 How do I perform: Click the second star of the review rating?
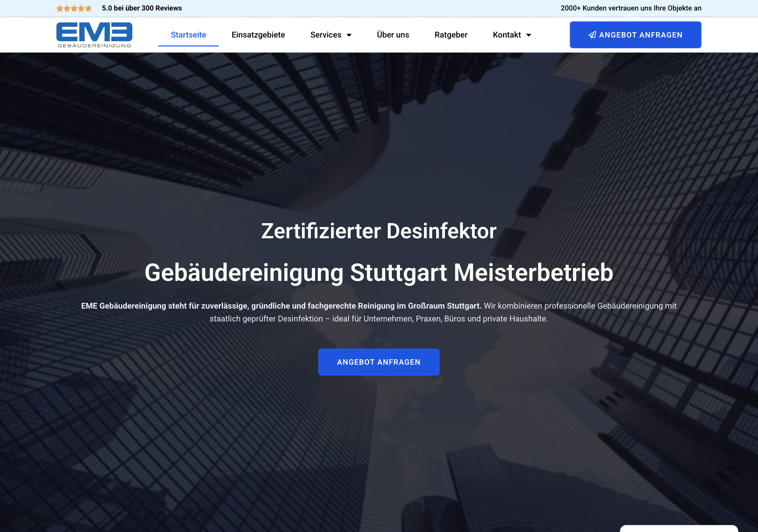tap(67, 8)
